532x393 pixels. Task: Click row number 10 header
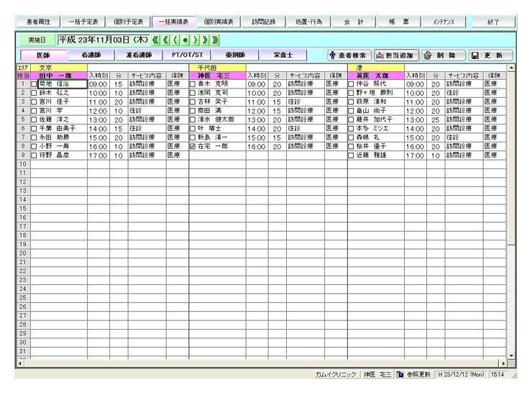click(23, 164)
